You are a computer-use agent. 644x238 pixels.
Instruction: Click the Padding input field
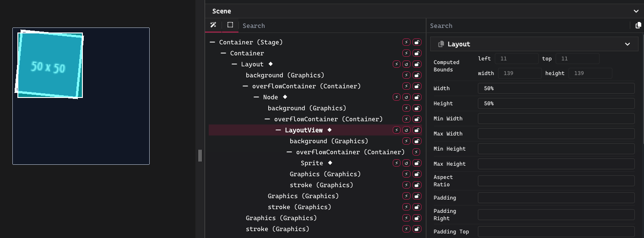(x=556, y=198)
